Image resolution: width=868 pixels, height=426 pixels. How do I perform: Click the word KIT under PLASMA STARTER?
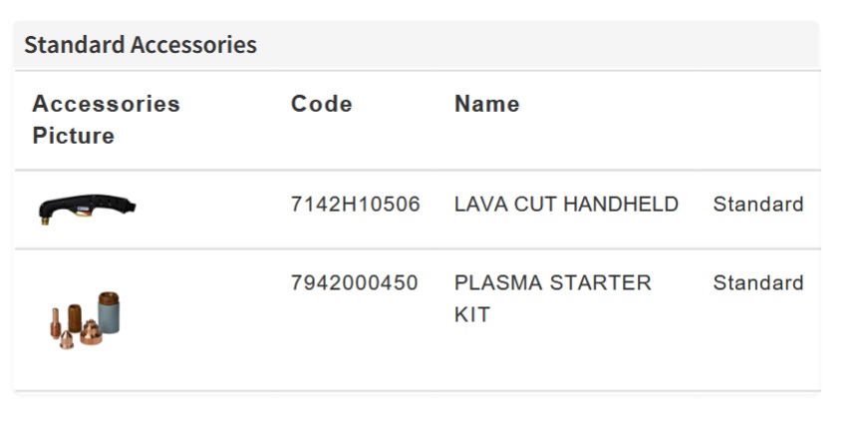click(472, 315)
